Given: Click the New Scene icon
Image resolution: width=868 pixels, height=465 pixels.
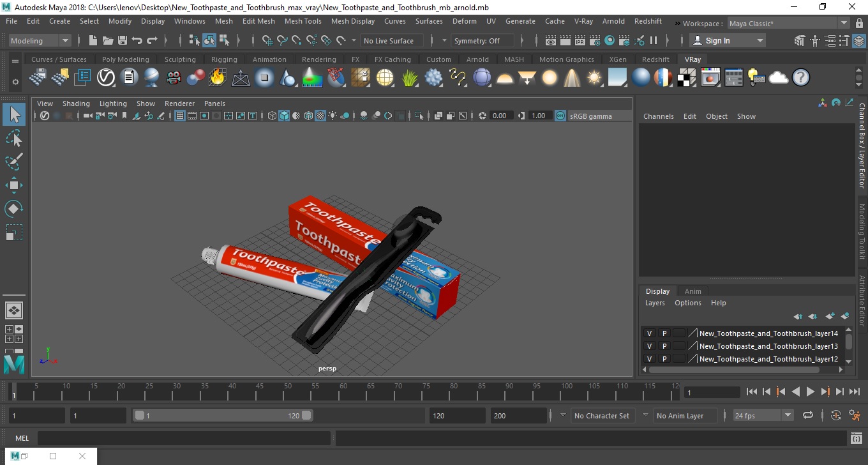Looking at the screenshot, I should [93, 40].
